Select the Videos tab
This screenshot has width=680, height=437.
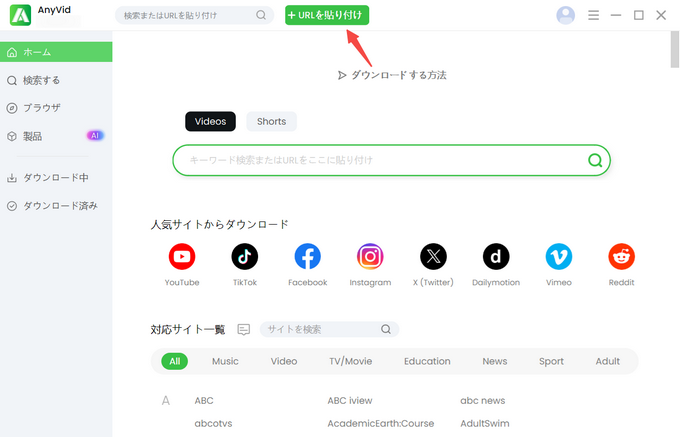pyautogui.click(x=210, y=121)
